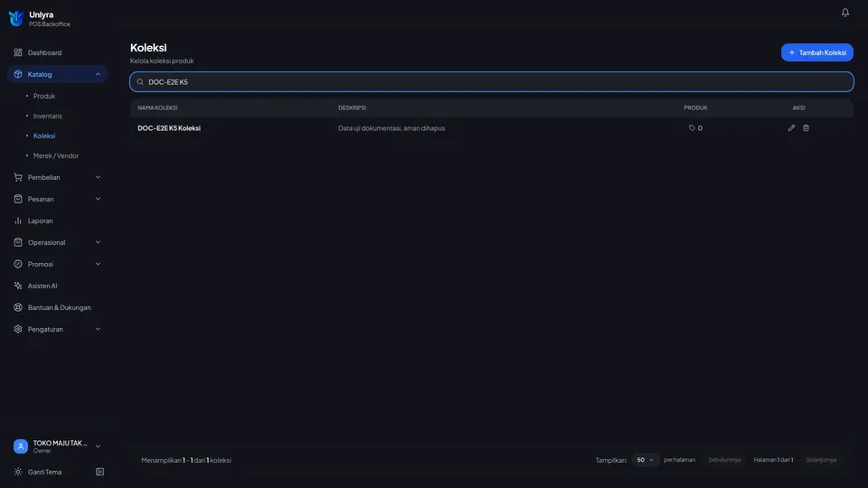Image resolution: width=868 pixels, height=488 pixels.
Task: Click the DESKRIPSI column header
Action: tap(352, 108)
